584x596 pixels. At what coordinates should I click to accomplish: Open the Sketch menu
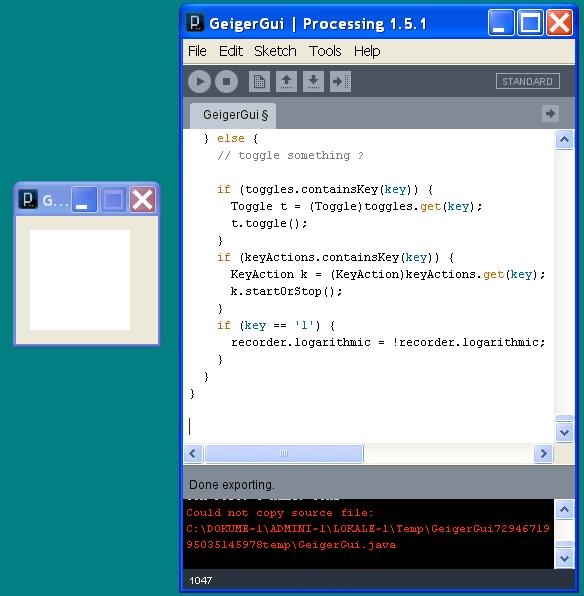tap(275, 51)
